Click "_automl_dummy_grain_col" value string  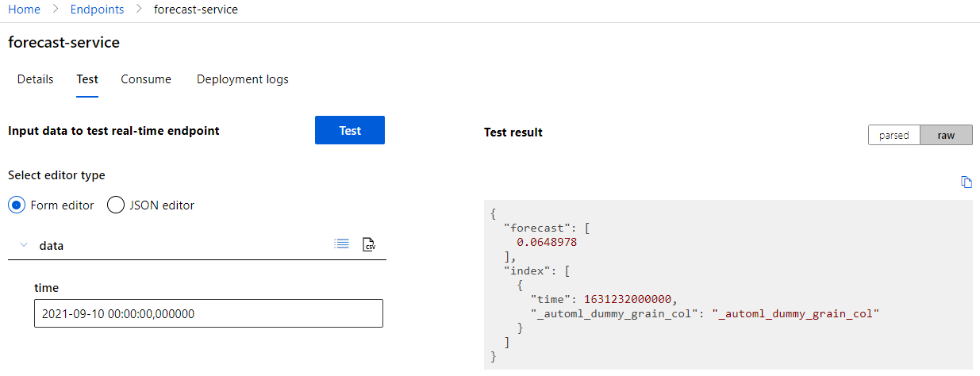796,313
